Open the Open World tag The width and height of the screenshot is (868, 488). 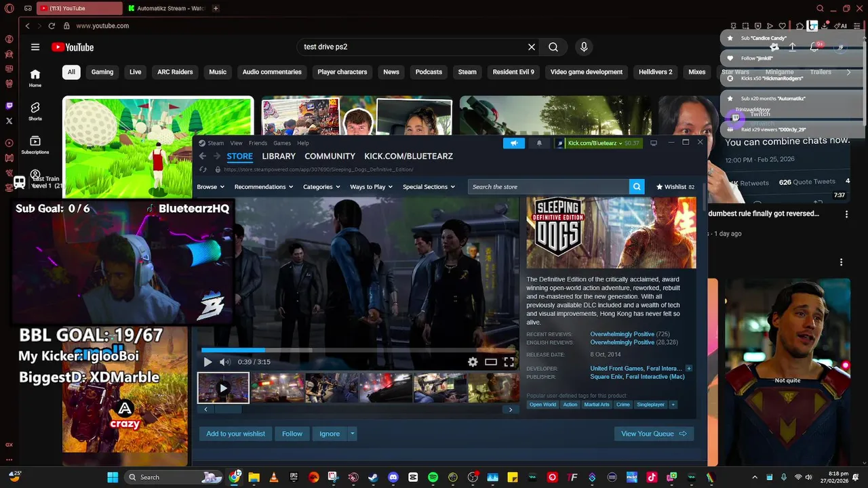coord(542,405)
